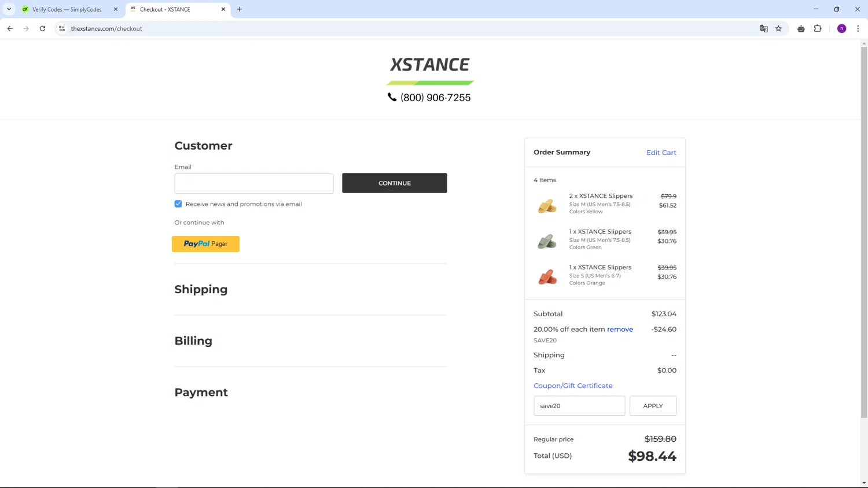Focus the Email input field
The height and width of the screenshot is (488, 868).
254,183
